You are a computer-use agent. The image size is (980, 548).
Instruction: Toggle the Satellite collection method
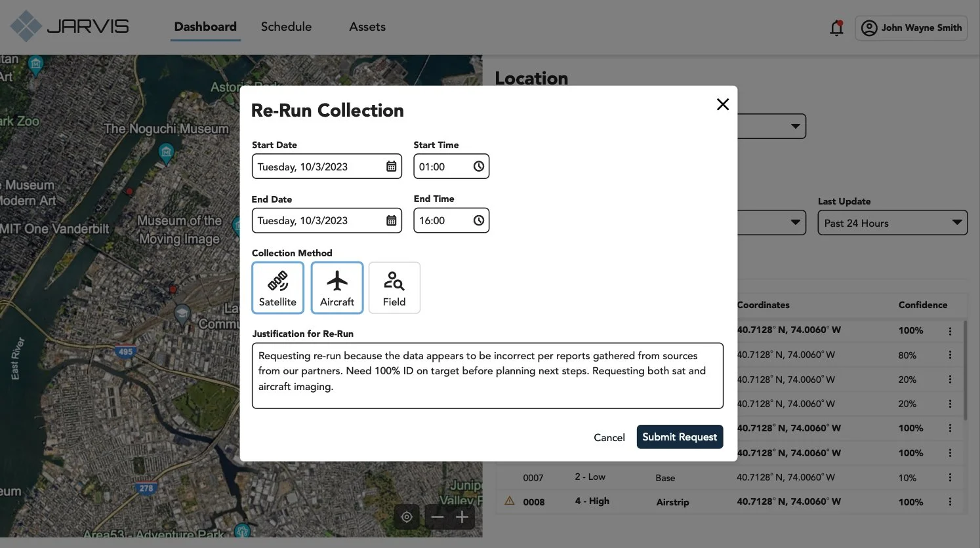coord(277,288)
